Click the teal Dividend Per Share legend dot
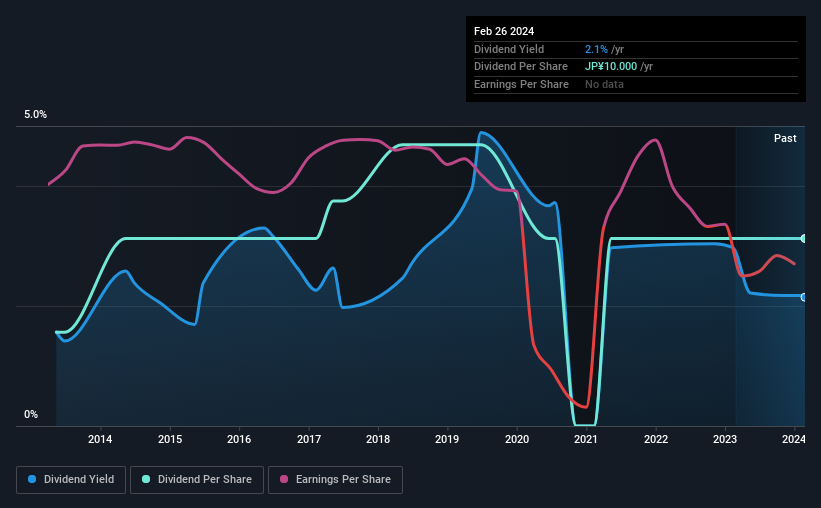Image resolution: width=821 pixels, height=508 pixels. point(146,479)
